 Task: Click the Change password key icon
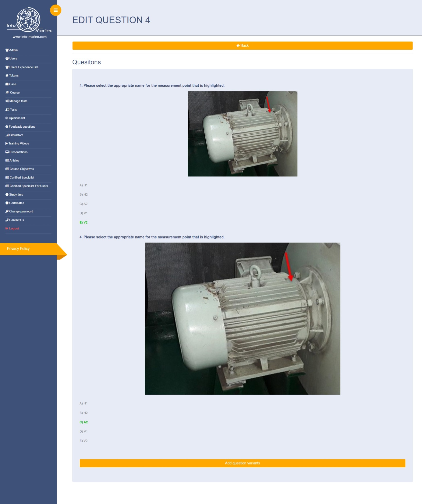click(x=7, y=211)
